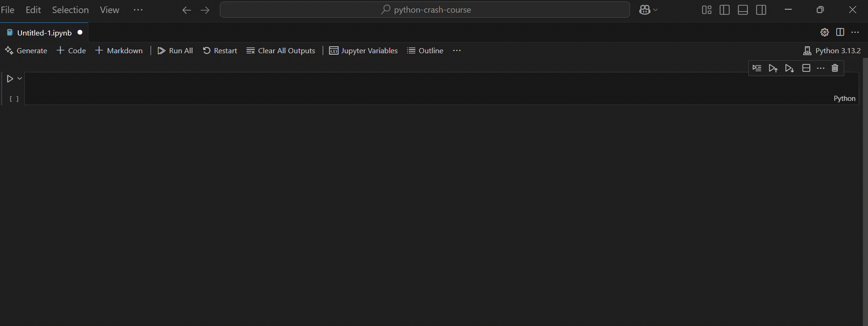Run by line icon in cell toolbar
The image size is (868, 326).
point(757,68)
